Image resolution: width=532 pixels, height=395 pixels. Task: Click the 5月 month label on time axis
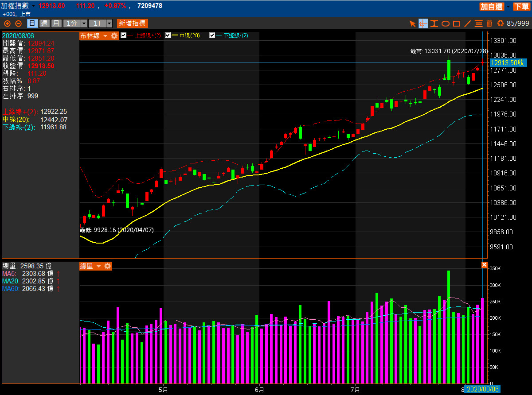coord(163,390)
